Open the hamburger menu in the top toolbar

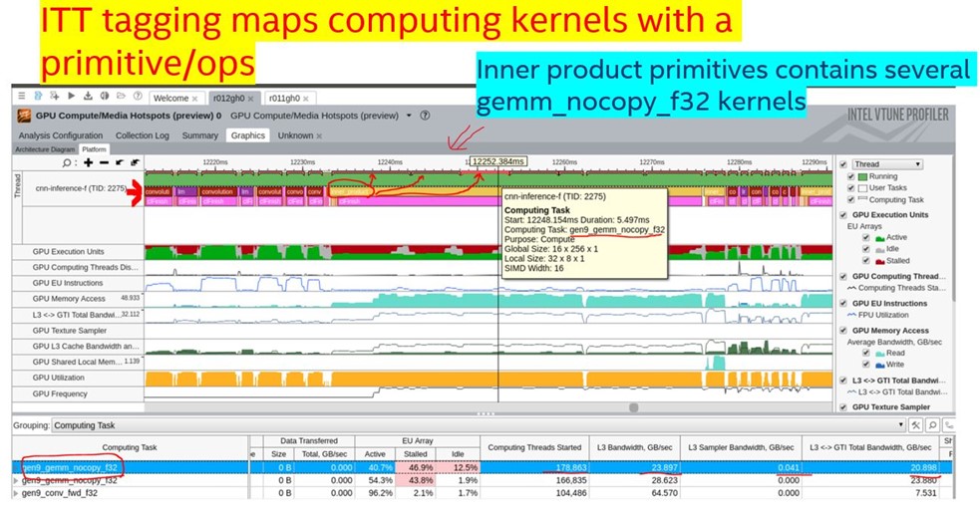click(21, 97)
